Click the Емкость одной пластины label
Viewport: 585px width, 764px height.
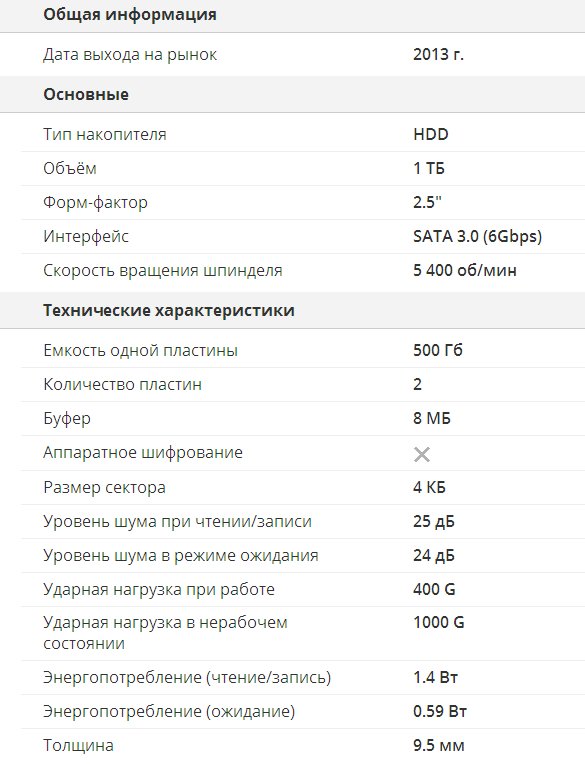pyautogui.click(x=140, y=350)
